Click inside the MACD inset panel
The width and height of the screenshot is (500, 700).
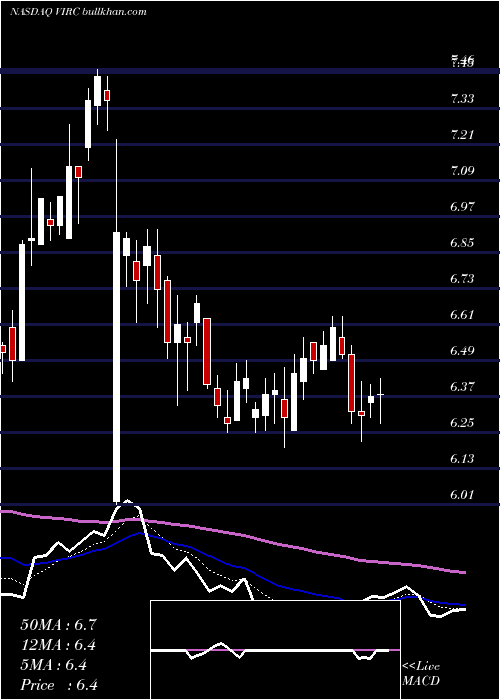click(275, 650)
